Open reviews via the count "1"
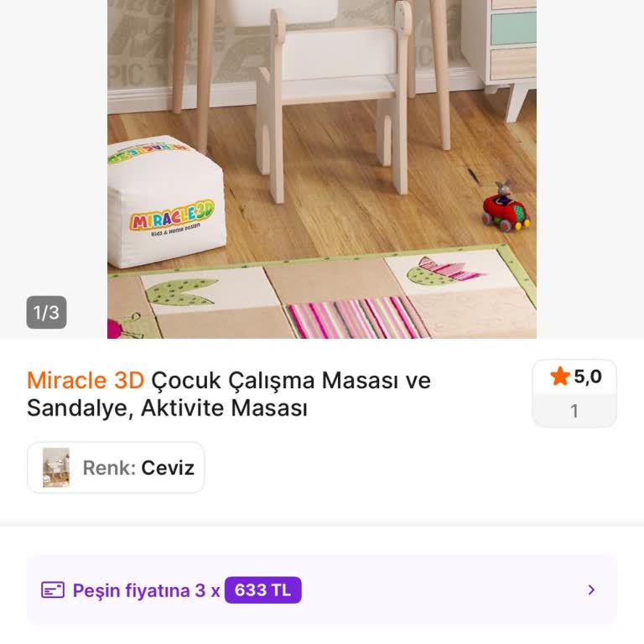The width and height of the screenshot is (644, 644). pyautogui.click(x=574, y=411)
